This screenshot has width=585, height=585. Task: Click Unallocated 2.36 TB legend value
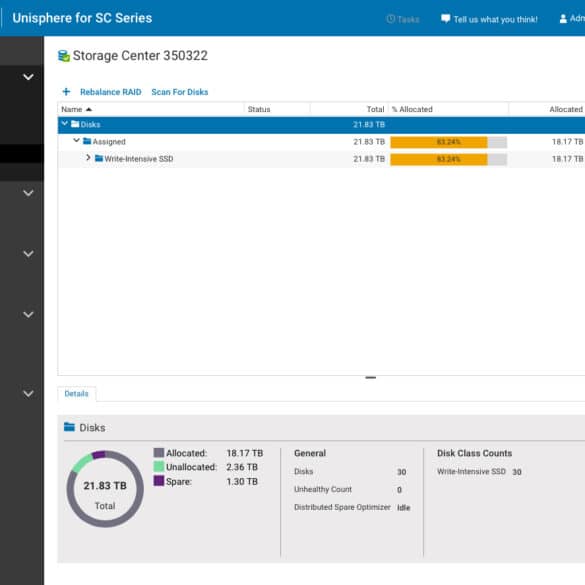click(242, 467)
